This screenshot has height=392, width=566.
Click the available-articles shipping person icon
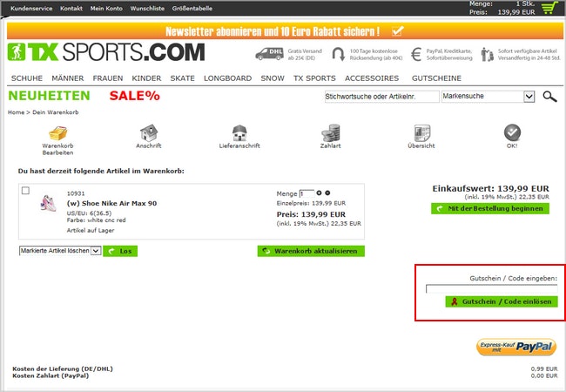click(488, 54)
